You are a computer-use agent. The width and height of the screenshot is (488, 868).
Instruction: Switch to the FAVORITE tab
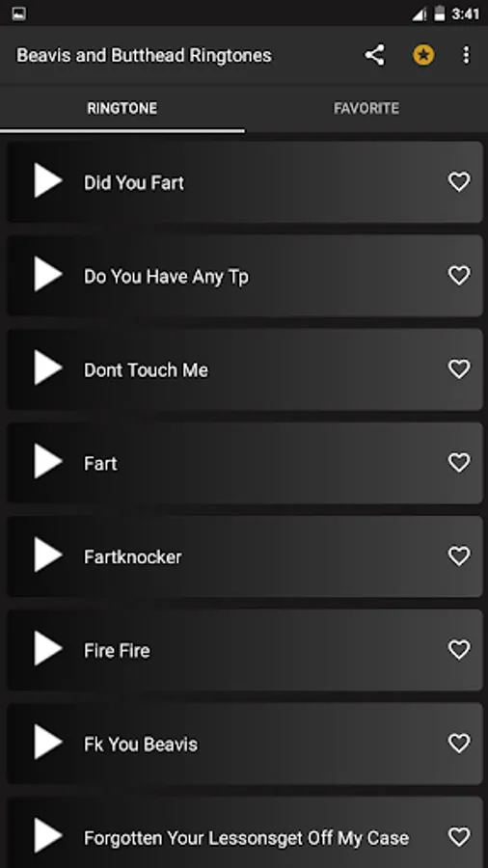(x=366, y=108)
